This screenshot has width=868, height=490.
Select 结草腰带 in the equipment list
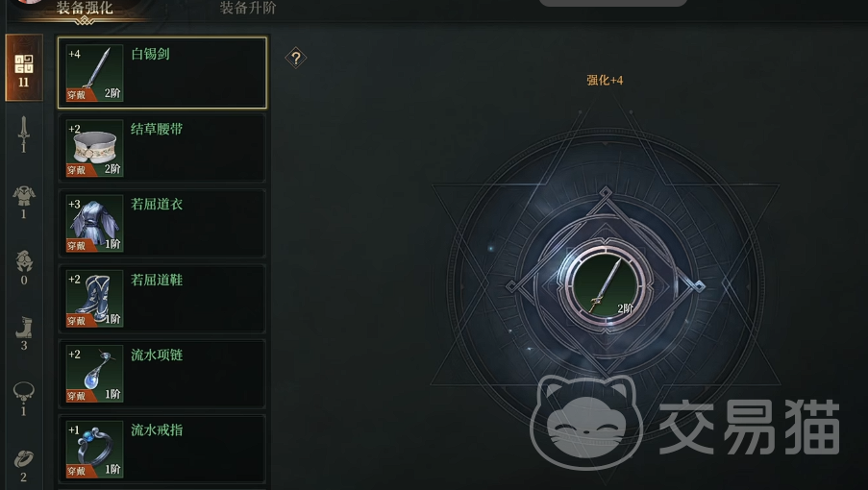(x=162, y=148)
